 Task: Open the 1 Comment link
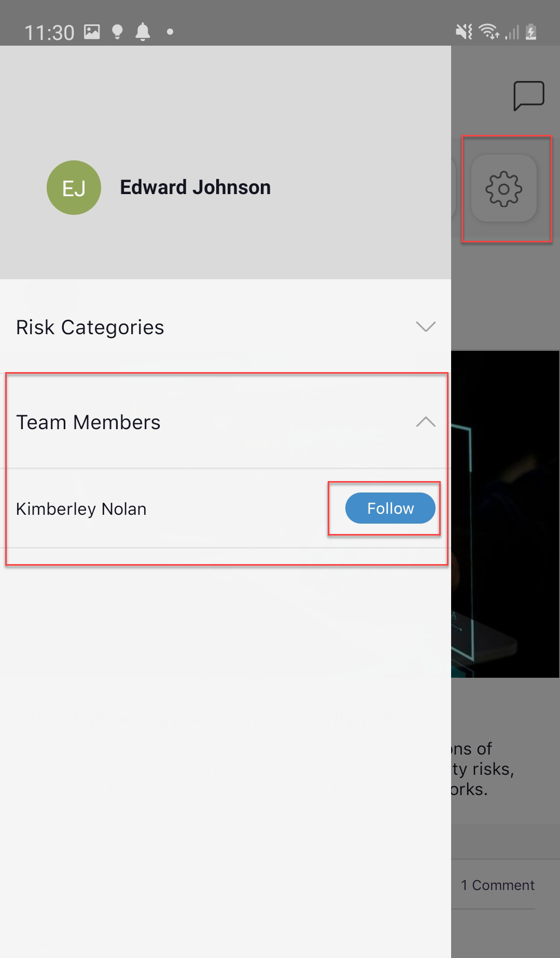click(498, 885)
